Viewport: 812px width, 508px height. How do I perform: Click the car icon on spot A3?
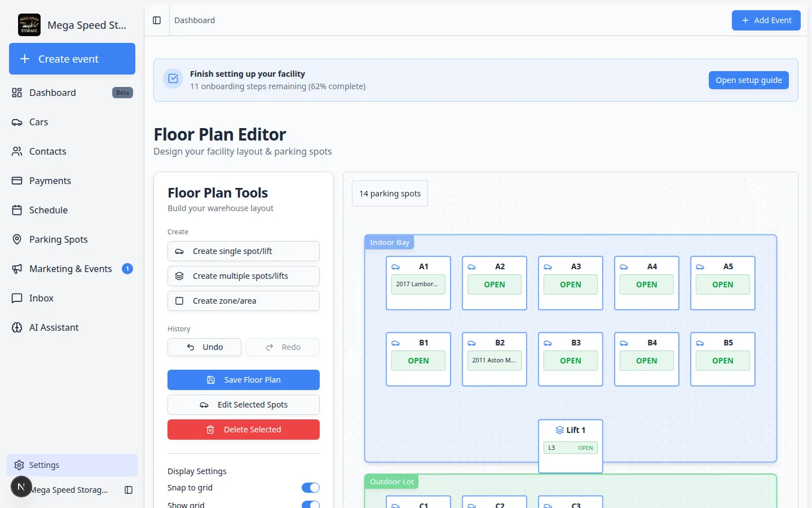tap(548, 267)
